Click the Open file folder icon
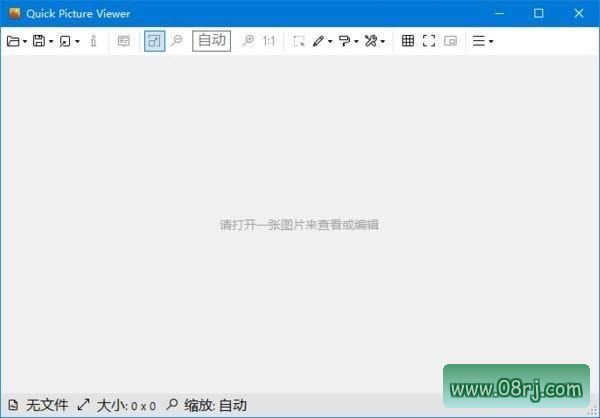The image size is (600, 418). (x=13, y=41)
